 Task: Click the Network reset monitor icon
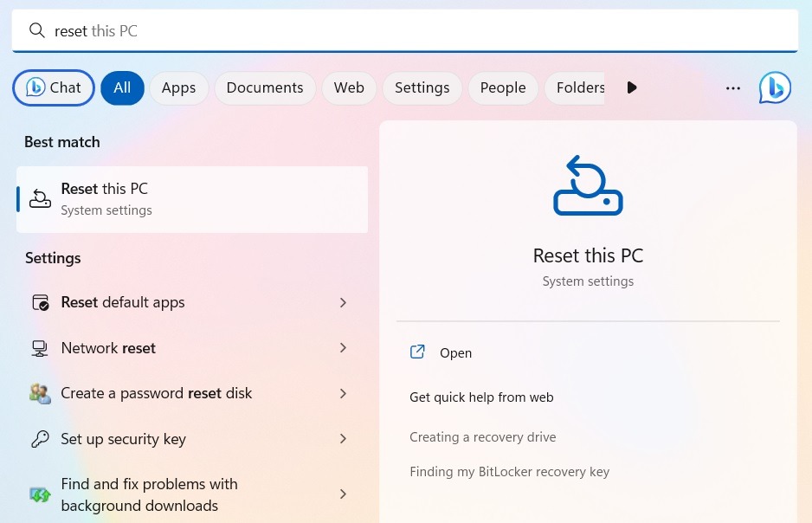click(x=40, y=347)
